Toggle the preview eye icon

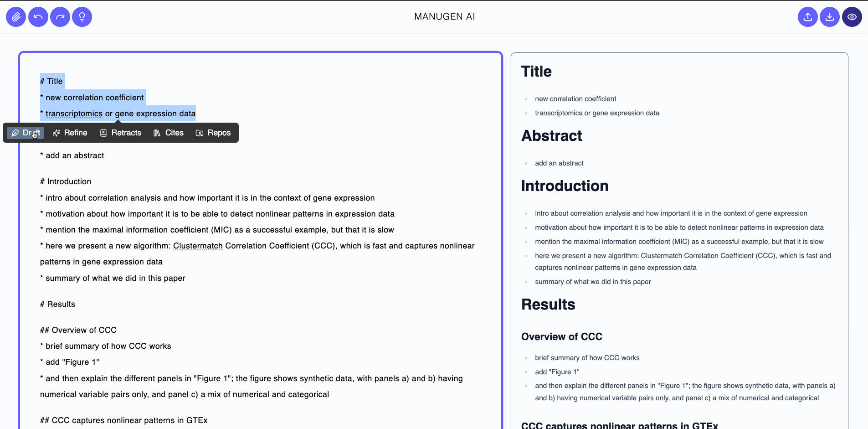[x=852, y=17]
